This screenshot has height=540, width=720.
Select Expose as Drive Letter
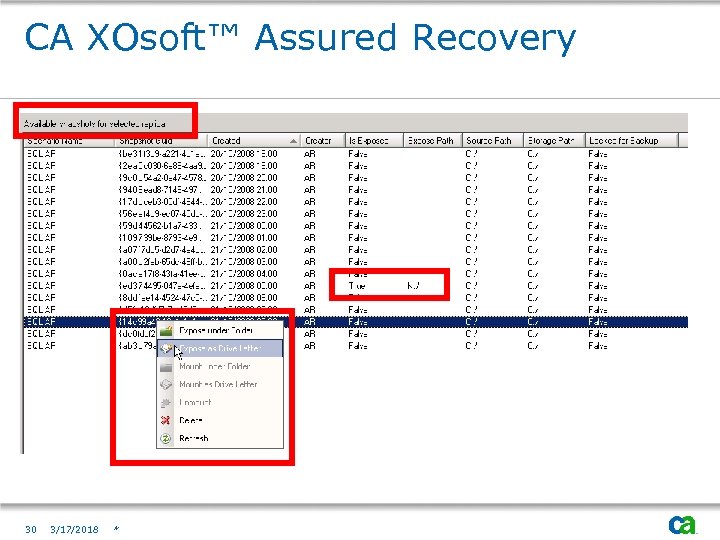point(220,349)
